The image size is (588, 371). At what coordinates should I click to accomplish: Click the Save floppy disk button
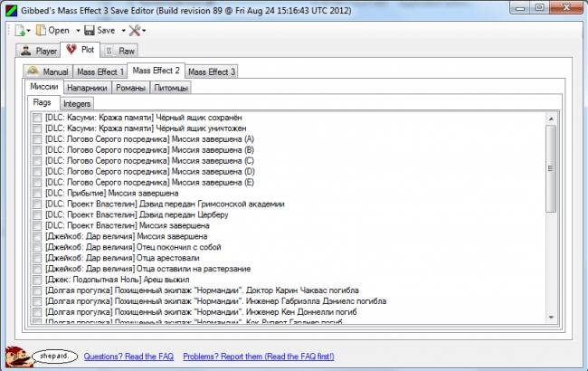coord(100,31)
